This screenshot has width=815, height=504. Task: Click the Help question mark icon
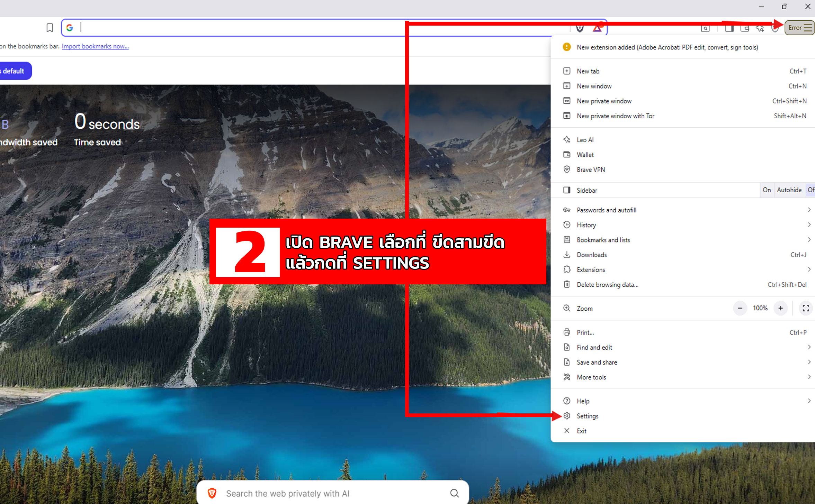click(x=567, y=401)
